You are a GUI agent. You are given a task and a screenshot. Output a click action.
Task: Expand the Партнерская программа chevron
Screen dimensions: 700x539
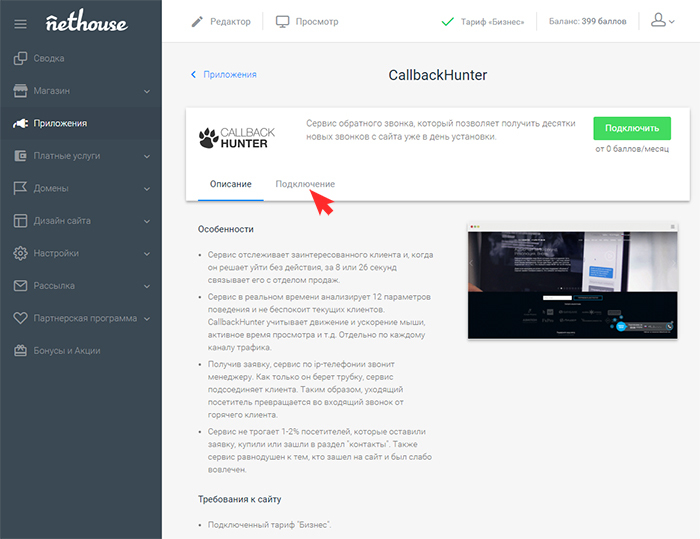coord(147,319)
